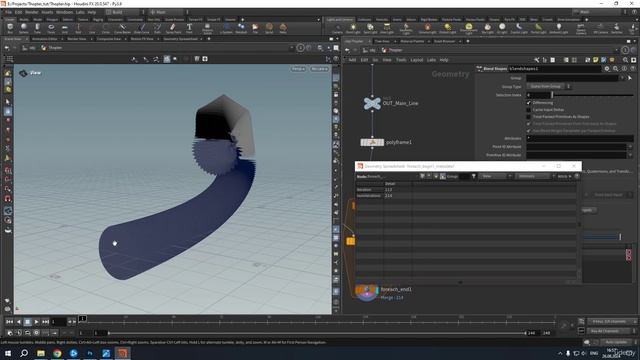Click the network editor search magnifier
640x360 pixels.
coord(625,60)
